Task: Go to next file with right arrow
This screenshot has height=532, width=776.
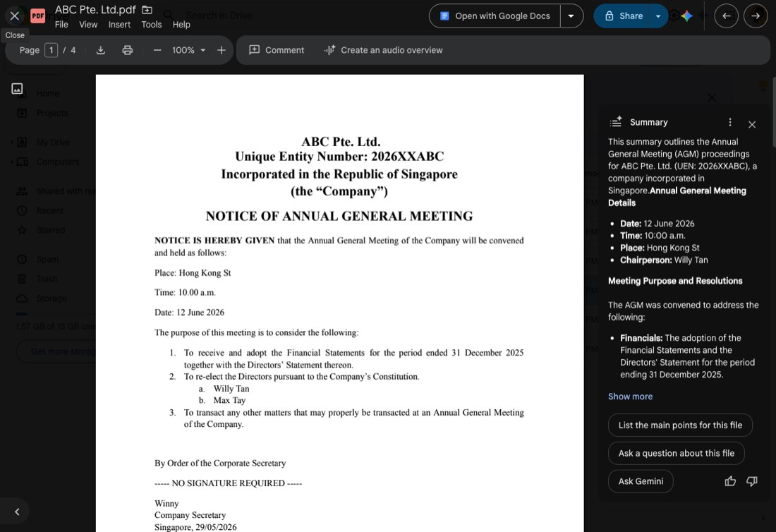Action: pyautogui.click(x=756, y=16)
